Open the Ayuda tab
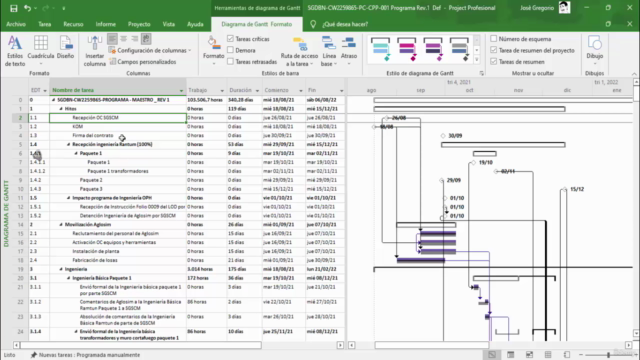 click(195, 24)
